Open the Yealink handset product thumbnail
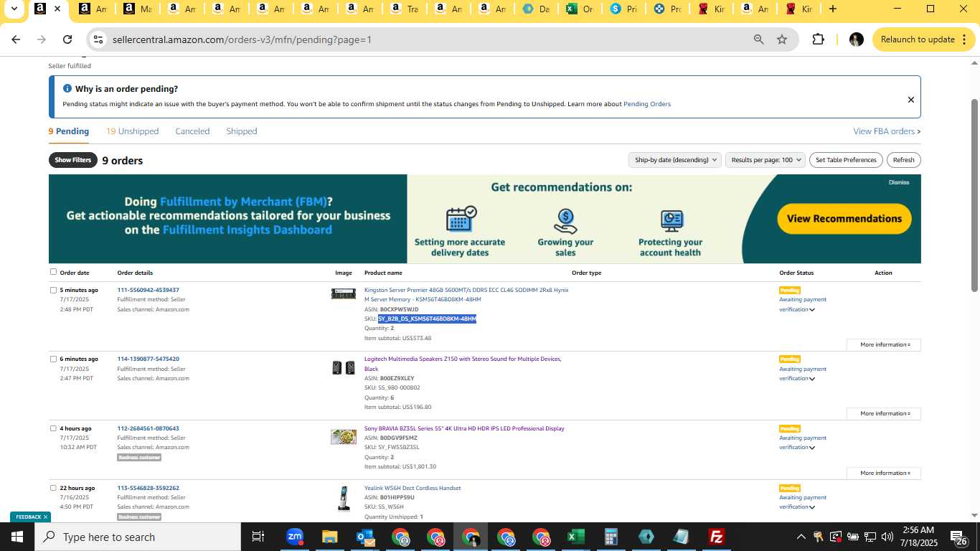980x551 pixels. pyautogui.click(x=344, y=499)
